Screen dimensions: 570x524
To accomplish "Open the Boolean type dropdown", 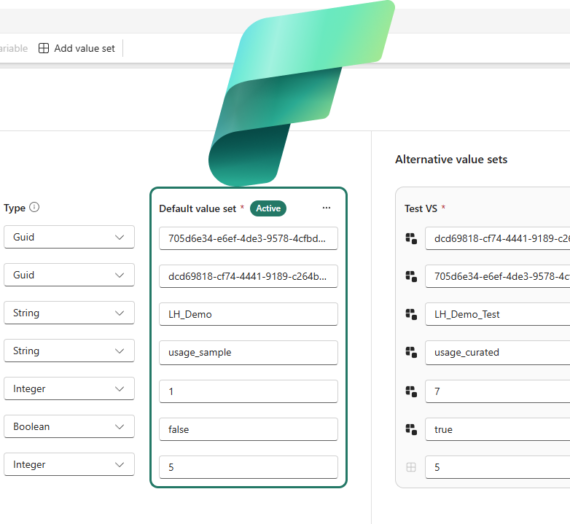I will coord(69,427).
